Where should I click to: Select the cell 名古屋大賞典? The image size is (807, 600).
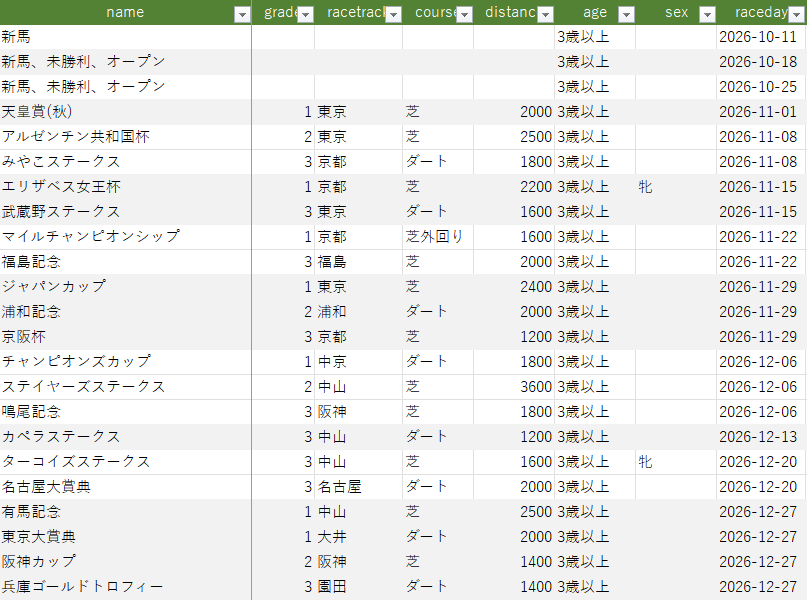[x=126, y=487]
